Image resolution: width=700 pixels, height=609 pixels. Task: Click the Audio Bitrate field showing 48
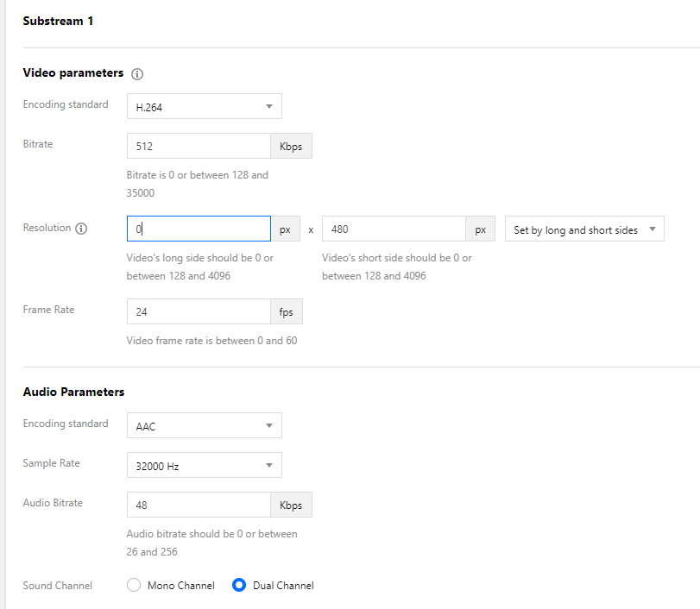pyautogui.click(x=199, y=505)
